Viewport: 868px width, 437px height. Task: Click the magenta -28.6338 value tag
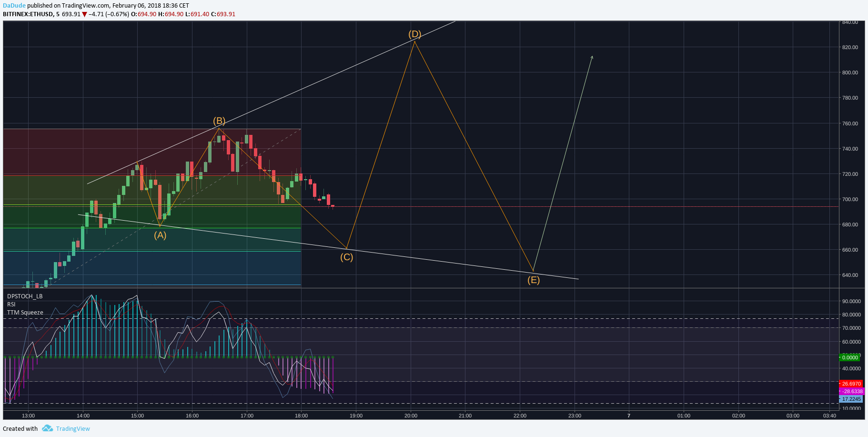pos(851,391)
